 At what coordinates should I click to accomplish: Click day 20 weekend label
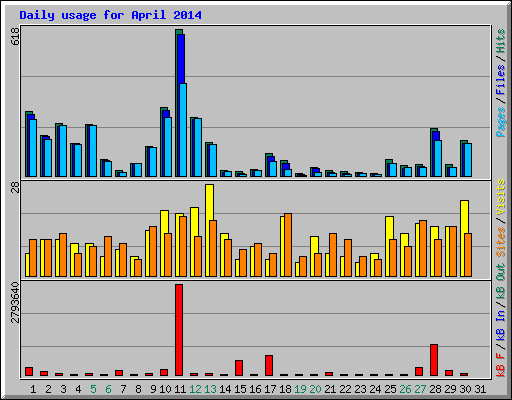tap(315, 389)
